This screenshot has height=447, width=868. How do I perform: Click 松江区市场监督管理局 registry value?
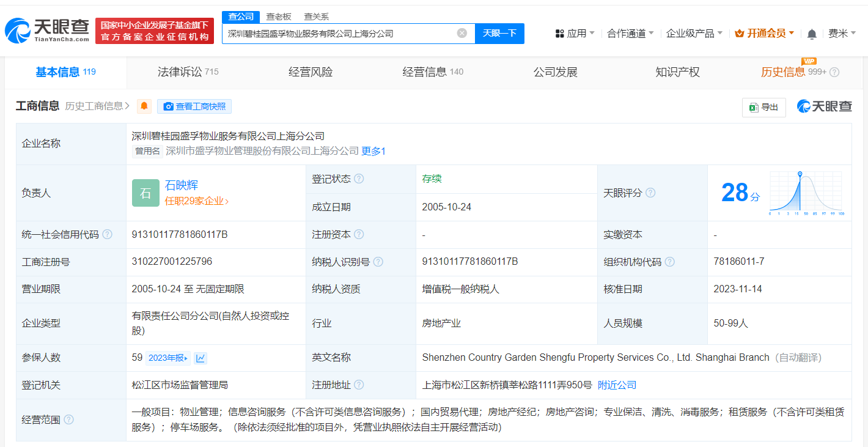tap(180, 385)
